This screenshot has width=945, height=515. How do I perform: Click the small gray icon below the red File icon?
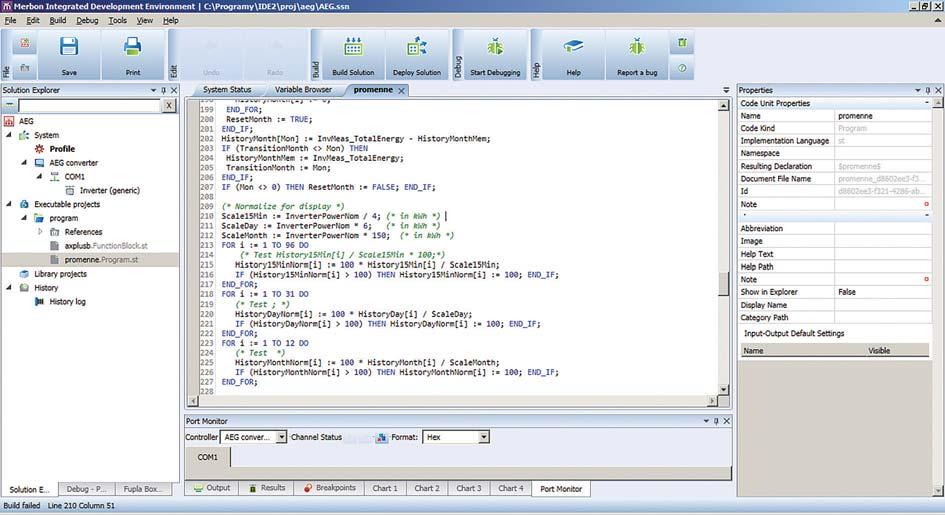[x=25, y=67]
